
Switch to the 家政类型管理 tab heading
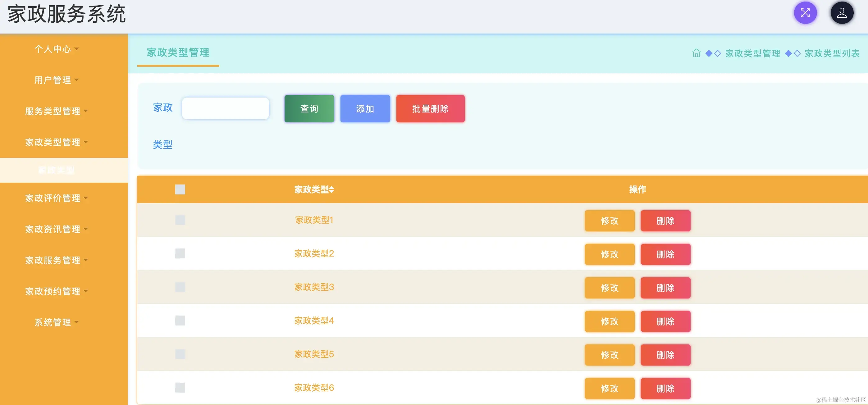point(178,52)
